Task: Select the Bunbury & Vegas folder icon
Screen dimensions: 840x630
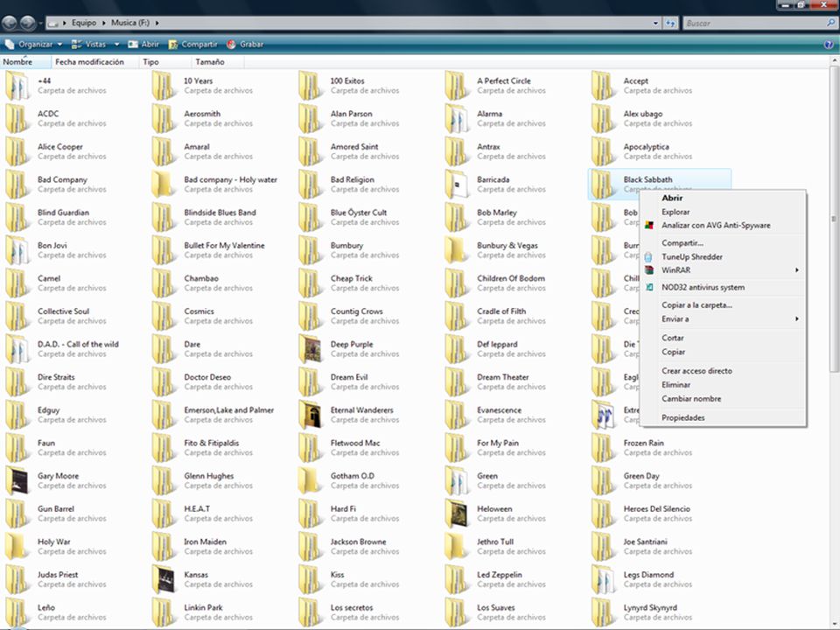Action: (457, 250)
